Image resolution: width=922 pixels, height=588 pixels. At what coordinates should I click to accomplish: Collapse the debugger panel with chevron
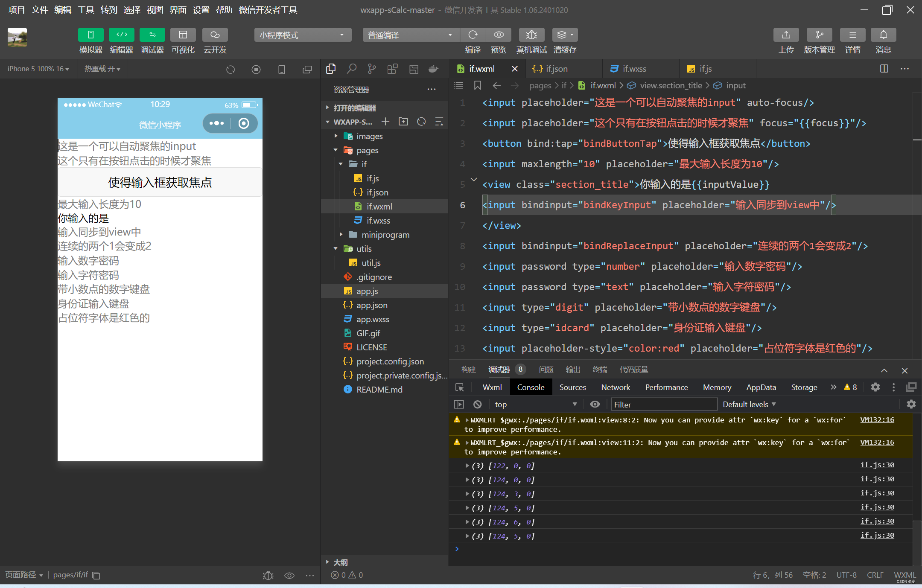[884, 370]
